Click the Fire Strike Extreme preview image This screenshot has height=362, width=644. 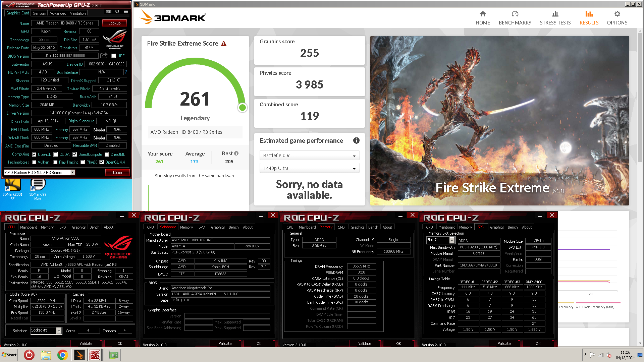(500, 121)
